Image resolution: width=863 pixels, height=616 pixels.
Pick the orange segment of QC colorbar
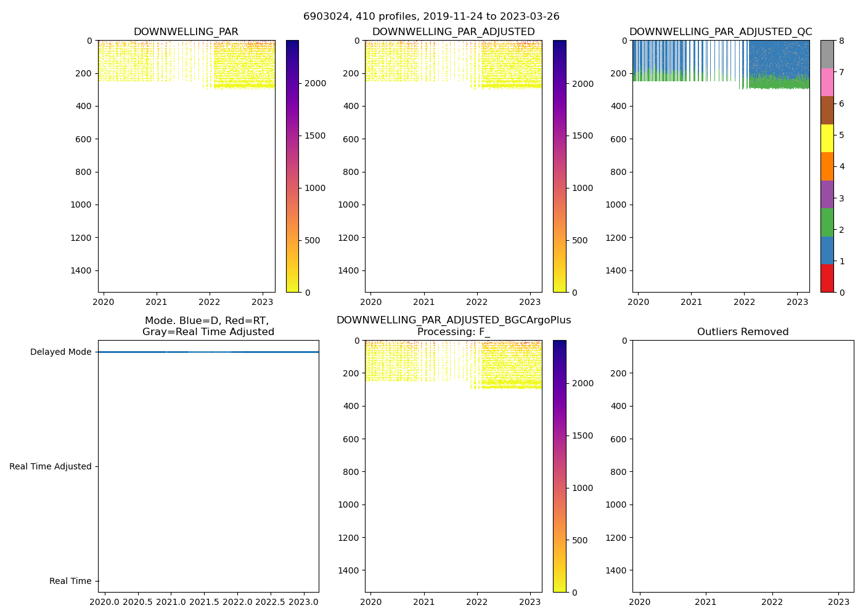827,166
